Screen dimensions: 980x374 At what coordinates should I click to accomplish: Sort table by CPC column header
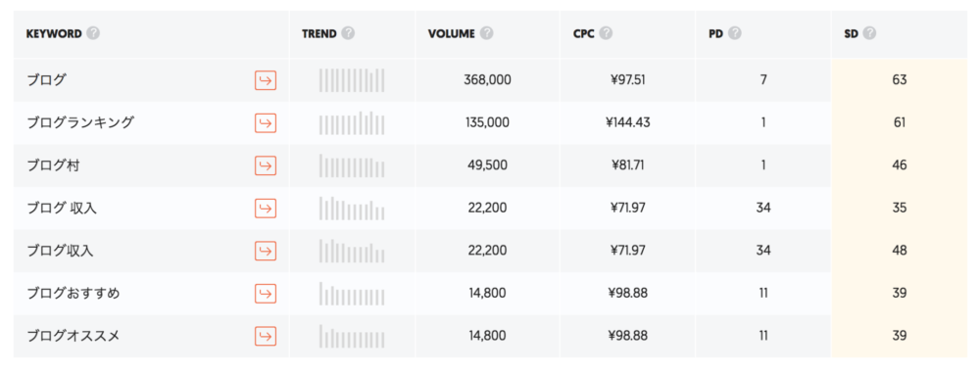pyautogui.click(x=584, y=33)
